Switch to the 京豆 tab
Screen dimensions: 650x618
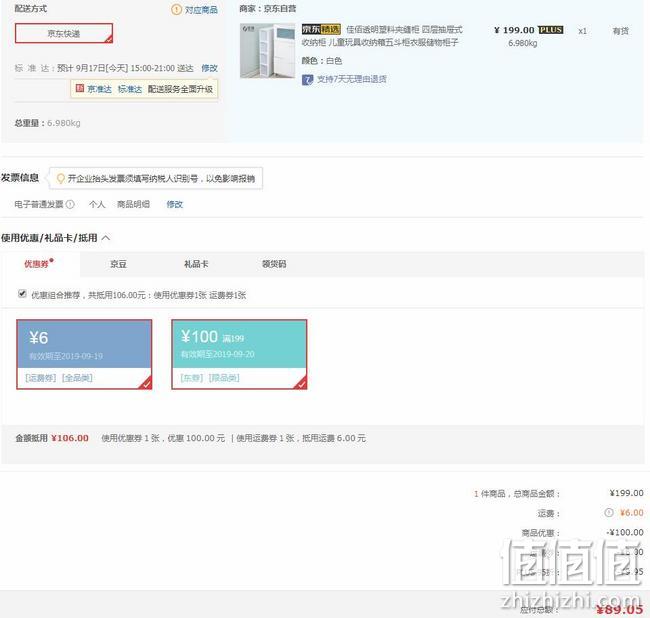(x=118, y=264)
